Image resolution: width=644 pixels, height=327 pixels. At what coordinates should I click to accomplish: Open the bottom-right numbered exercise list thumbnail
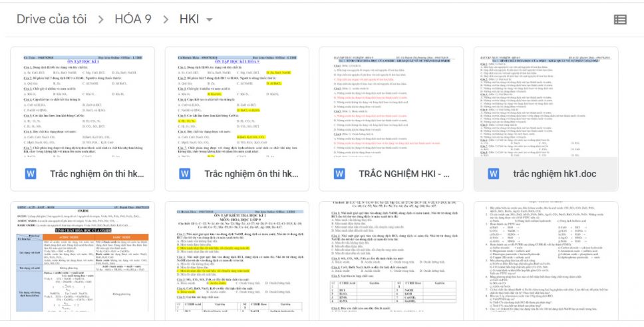(x=546, y=263)
